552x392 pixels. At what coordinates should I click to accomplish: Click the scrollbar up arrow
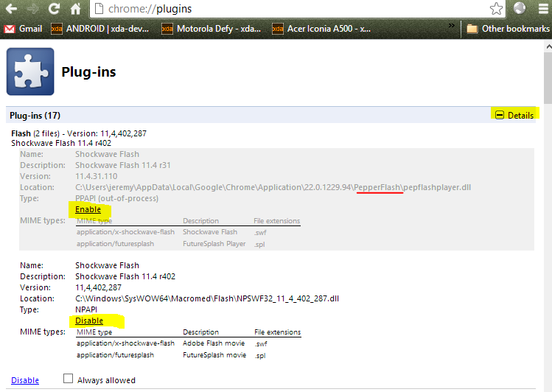(x=548, y=46)
